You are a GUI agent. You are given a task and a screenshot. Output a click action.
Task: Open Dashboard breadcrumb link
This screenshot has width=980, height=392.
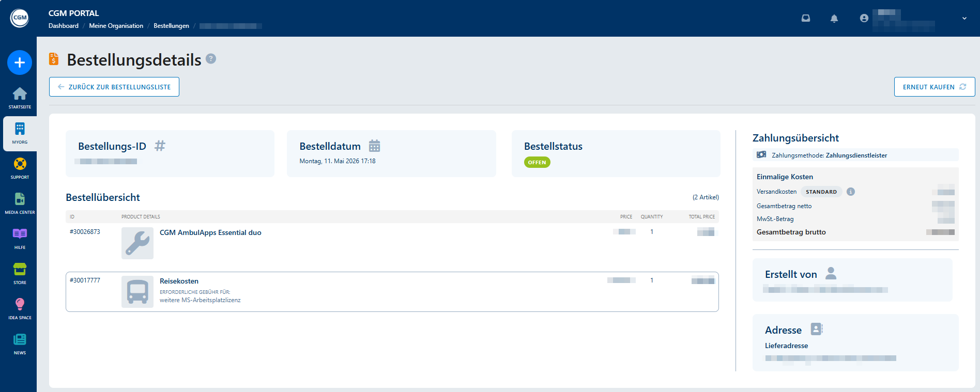(x=64, y=26)
